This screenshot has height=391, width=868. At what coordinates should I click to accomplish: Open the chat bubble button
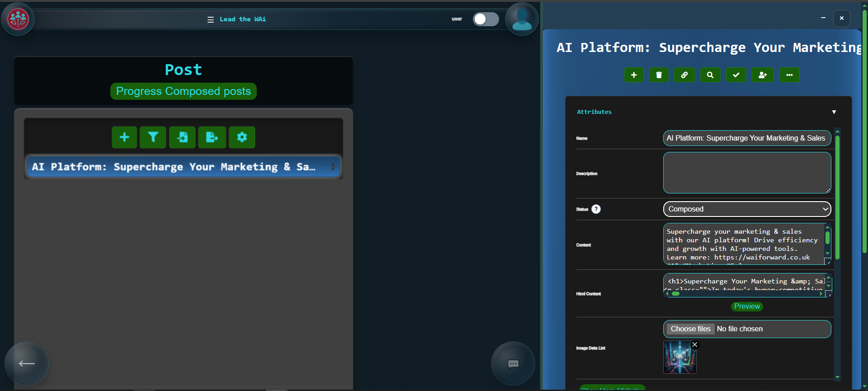click(513, 363)
